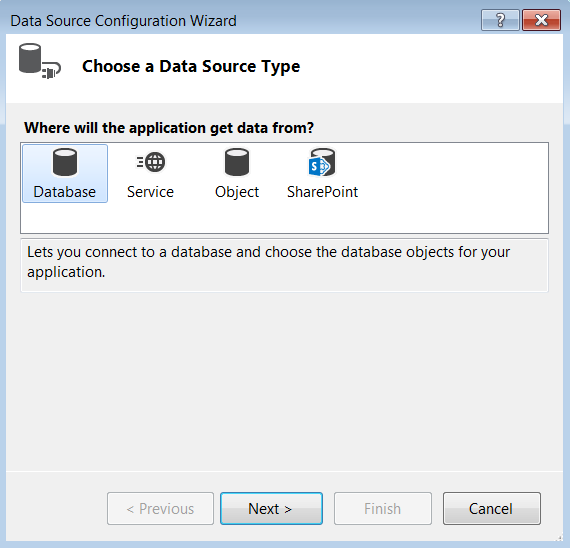Click the wizard header database plug icon
The height and width of the screenshot is (548, 570).
tap(40, 61)
